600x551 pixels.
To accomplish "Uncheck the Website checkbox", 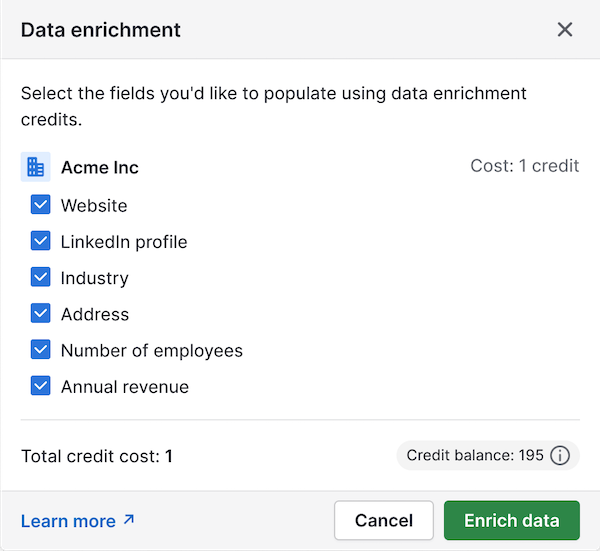I will tap(41, 206).
